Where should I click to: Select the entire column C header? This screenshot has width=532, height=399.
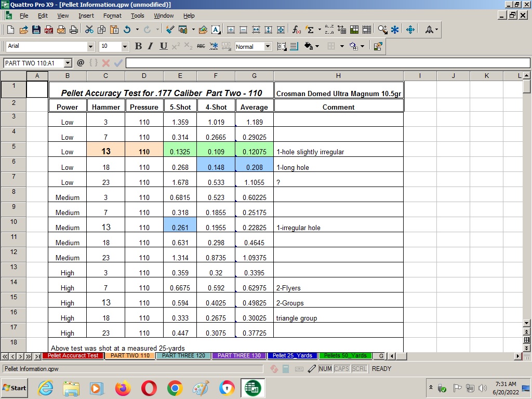click(x=106, y=76)
